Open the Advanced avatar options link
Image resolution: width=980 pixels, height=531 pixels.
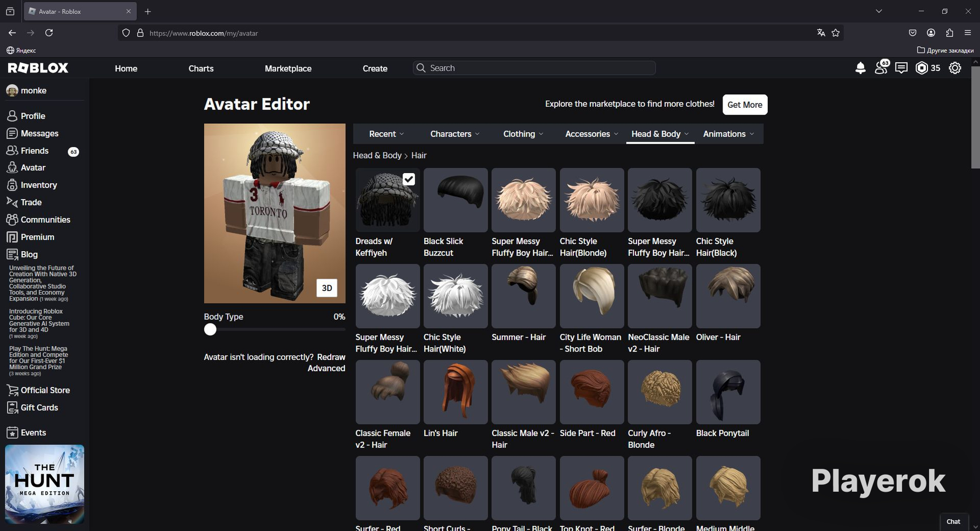326,369
